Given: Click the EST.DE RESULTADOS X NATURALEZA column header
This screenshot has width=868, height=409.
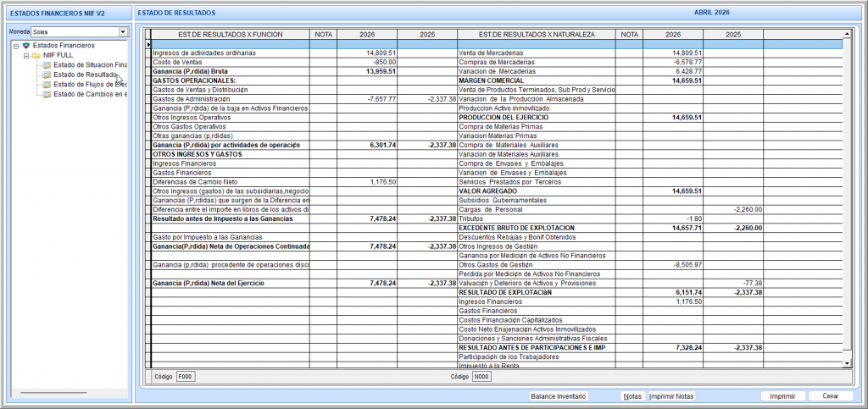Looking at the screenshot, I should tap(537, 34).
